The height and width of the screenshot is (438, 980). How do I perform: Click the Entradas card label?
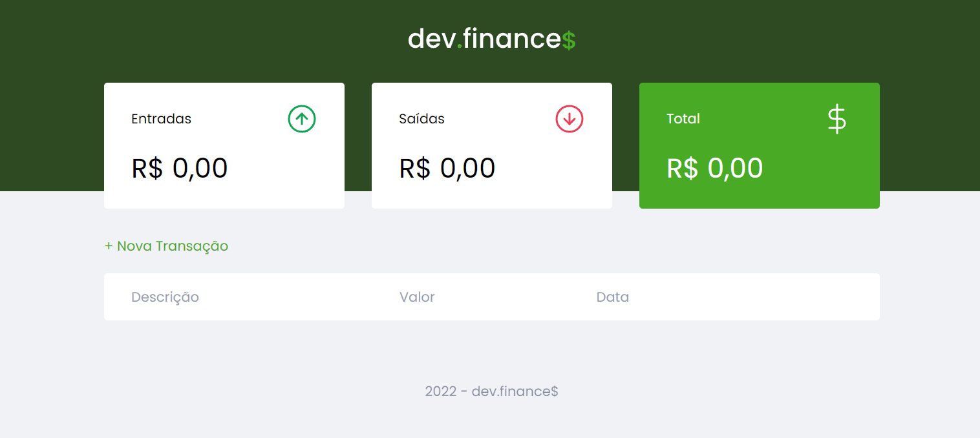pyautogui.click(x=161, y=119)
